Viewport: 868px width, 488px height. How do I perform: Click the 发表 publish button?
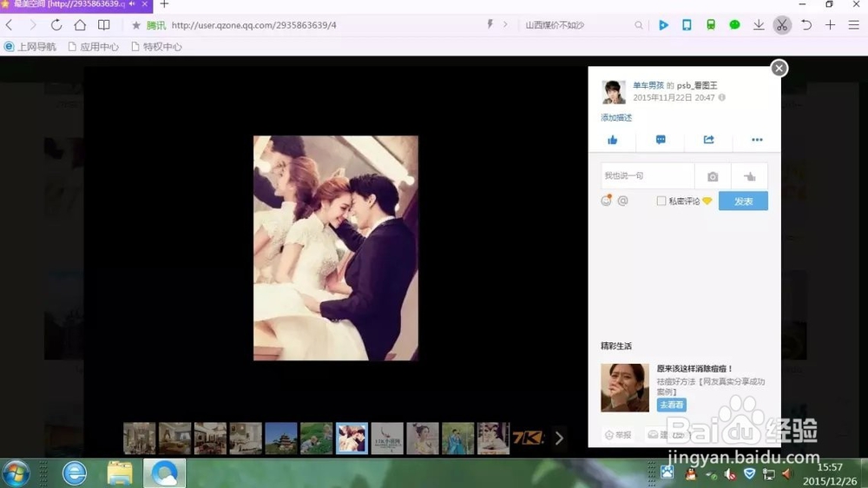coord(743,201)
